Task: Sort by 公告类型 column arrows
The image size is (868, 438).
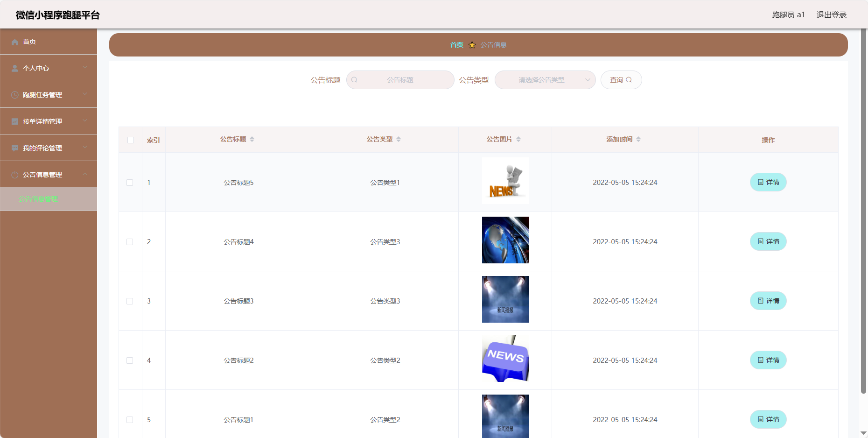Action: point(399,139)
